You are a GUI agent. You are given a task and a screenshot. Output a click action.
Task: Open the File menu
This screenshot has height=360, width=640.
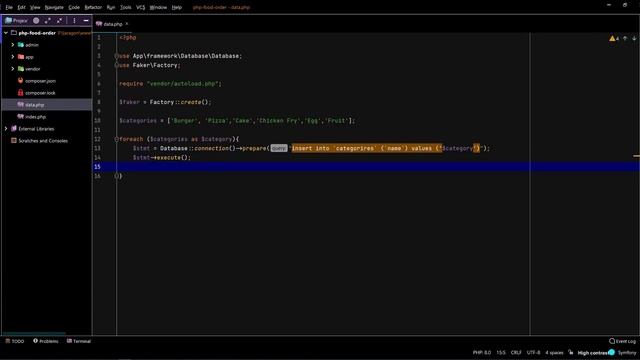(9, 7)
